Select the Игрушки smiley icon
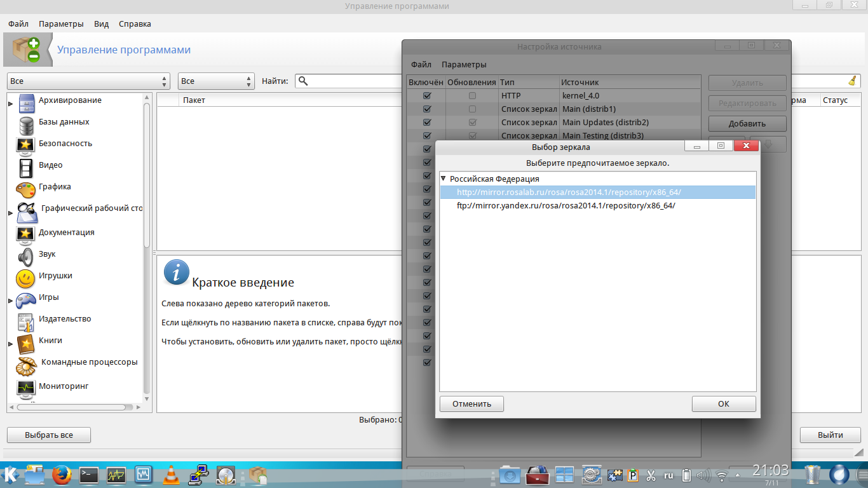 click(25, 278)
